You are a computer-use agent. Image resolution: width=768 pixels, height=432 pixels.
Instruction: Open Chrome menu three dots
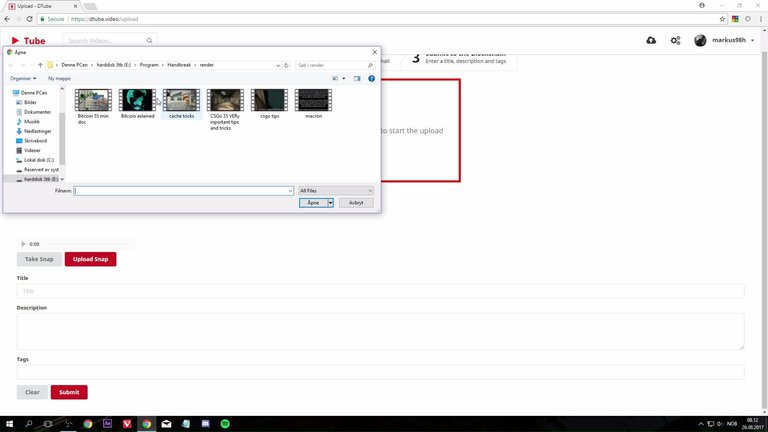(x=761, y=19)
